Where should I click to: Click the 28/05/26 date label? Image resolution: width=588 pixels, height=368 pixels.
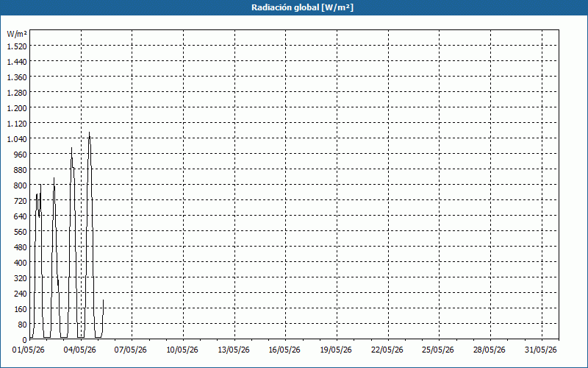click(x=490, y=350)
